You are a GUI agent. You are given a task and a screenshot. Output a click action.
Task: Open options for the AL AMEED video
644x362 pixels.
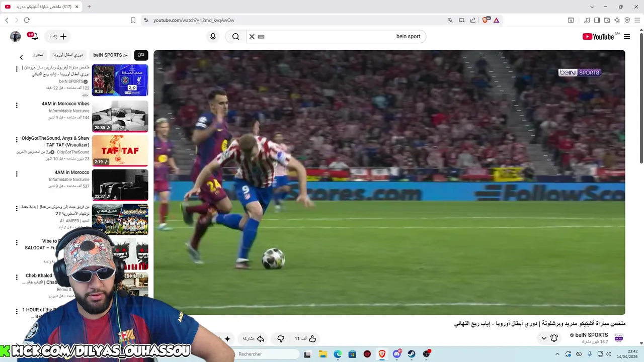point(17,209)
